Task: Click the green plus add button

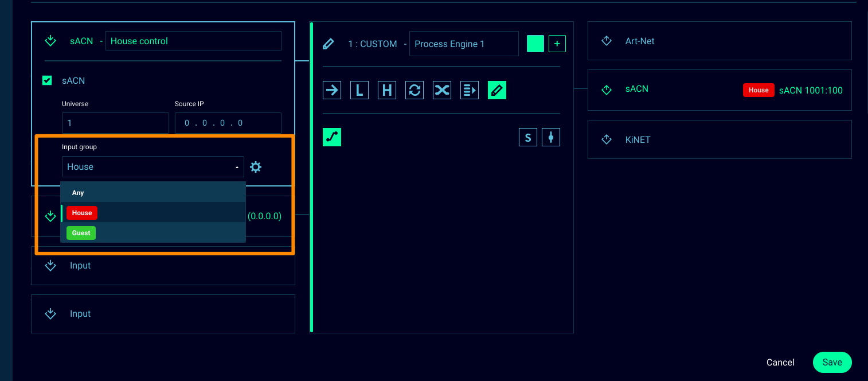Action: pyautogui.click(x=557, y=44)
